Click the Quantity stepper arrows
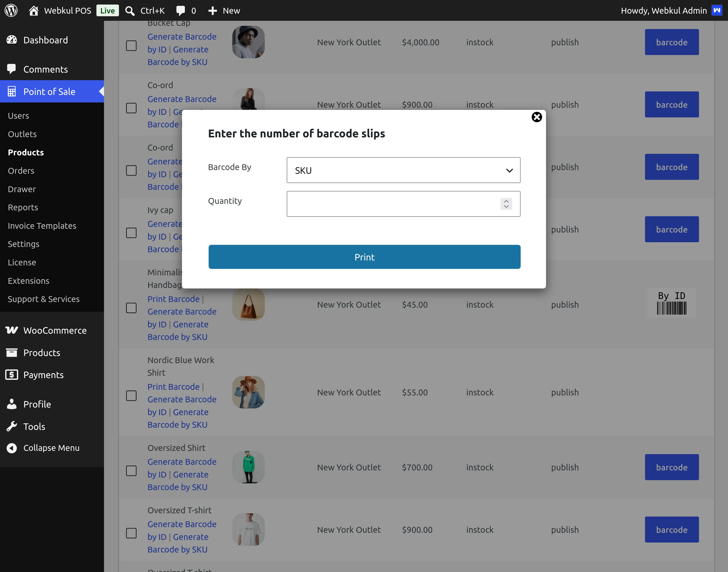The image size is (728, 572). [x=506, y=204]
